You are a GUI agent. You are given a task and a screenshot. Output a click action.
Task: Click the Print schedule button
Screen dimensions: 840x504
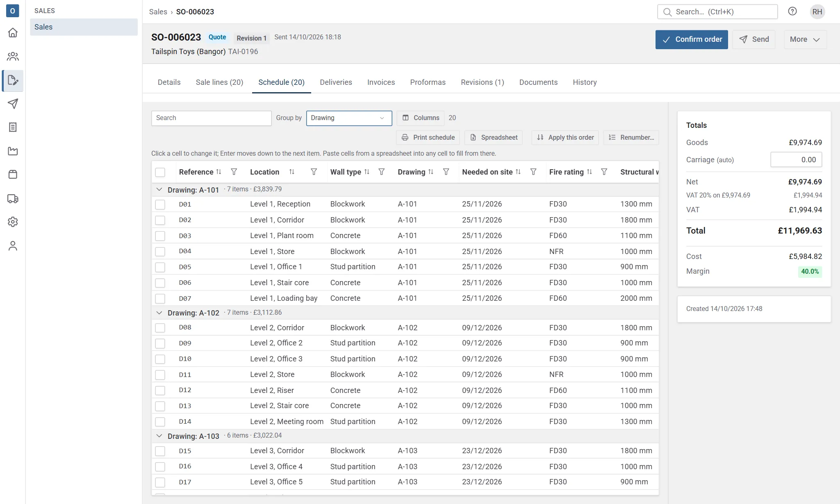(428, 138)
